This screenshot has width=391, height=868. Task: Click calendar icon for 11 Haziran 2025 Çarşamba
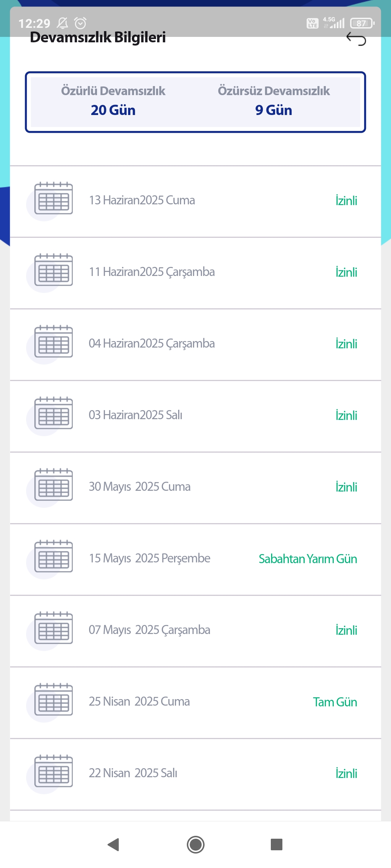pyautogui.click(x=54, y=270)
